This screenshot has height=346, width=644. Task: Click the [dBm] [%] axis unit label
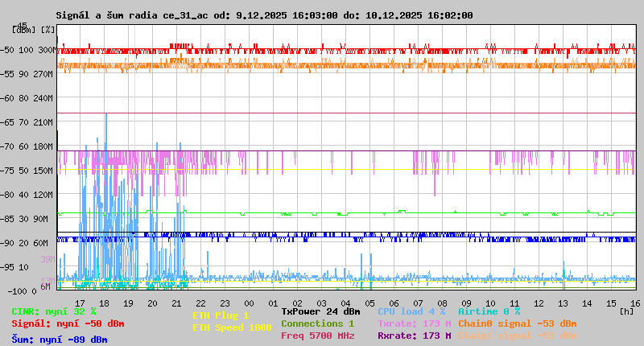[x=34, y=30]
